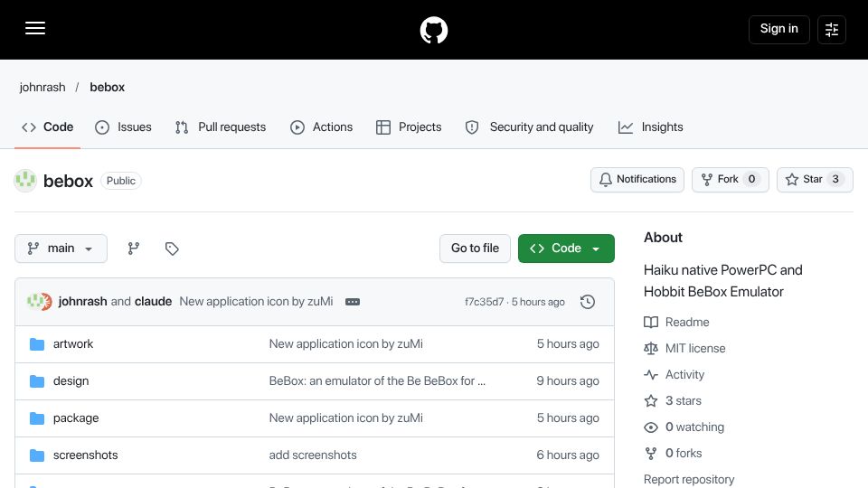
Task: Open bebox repository title link
Action: (x=68, y=181)
